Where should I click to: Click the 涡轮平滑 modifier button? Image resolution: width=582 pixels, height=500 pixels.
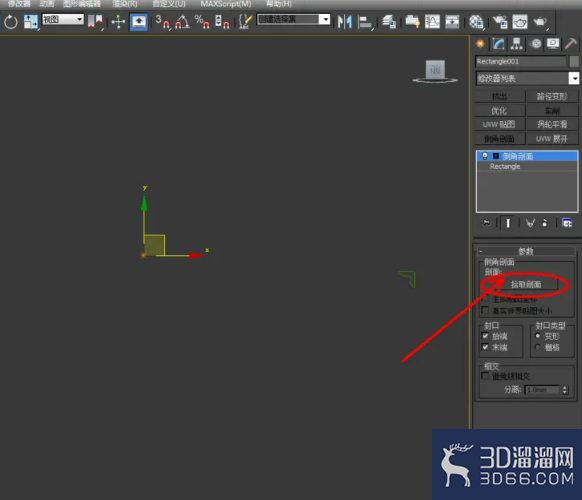(x=552, y=124)
